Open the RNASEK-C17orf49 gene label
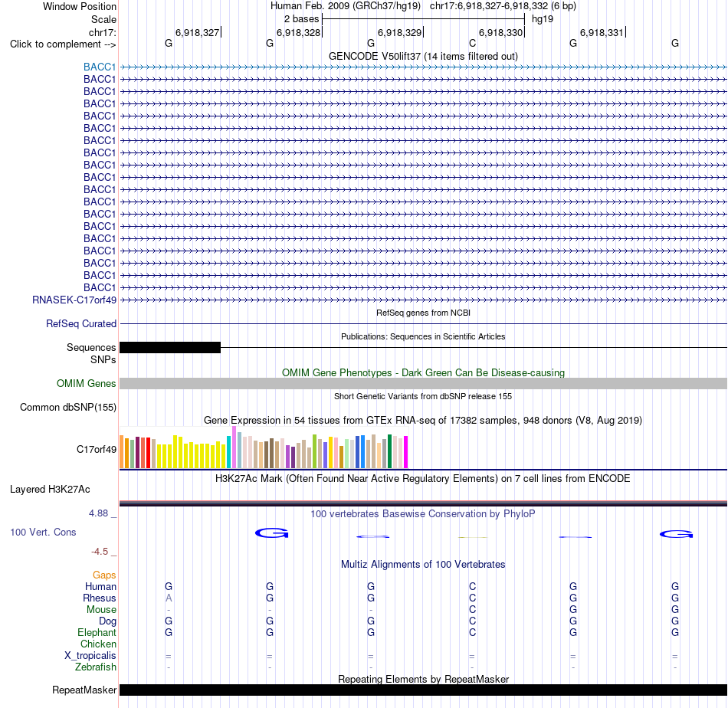The height and width of the screenshot is (708, 728). coord(74,300)
